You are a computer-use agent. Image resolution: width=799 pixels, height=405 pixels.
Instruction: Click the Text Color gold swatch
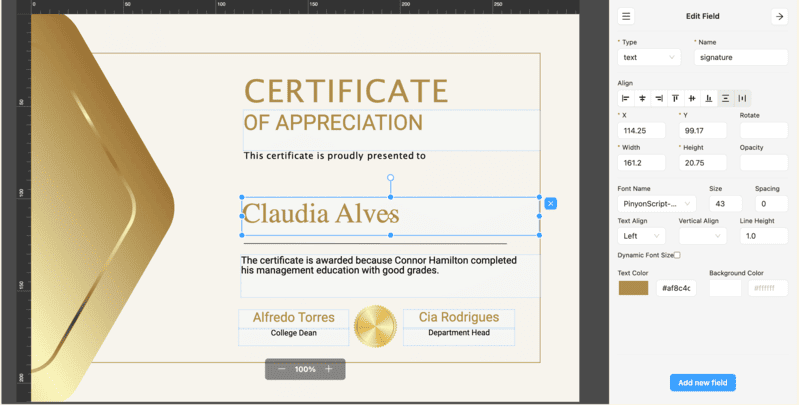click(633, 288)
